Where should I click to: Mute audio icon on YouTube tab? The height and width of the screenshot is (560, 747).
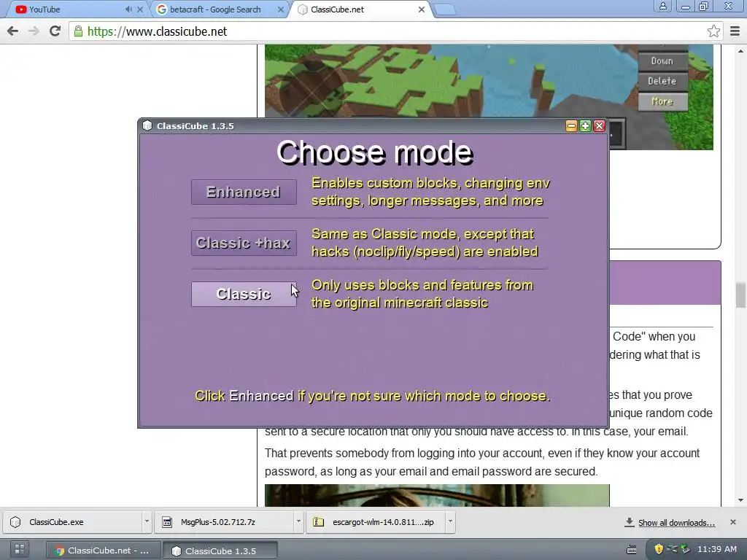click(x=128, y=9)
